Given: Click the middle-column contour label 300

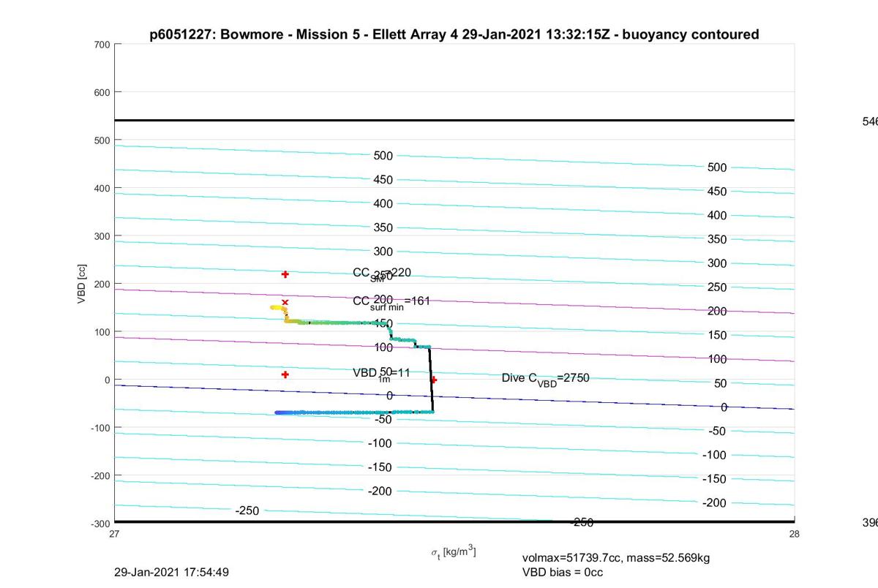Looking at the screenshot, I should [383, 252].
